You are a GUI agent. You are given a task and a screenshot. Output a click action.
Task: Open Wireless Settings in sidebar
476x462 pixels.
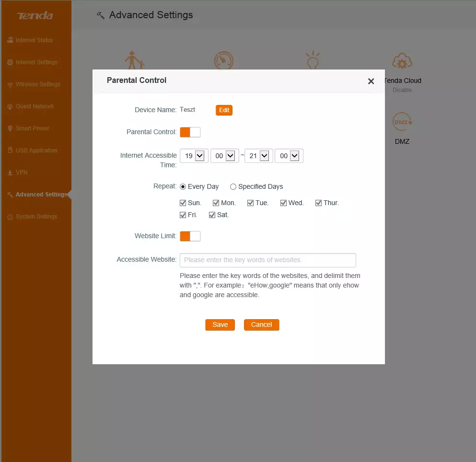point(38,84)
